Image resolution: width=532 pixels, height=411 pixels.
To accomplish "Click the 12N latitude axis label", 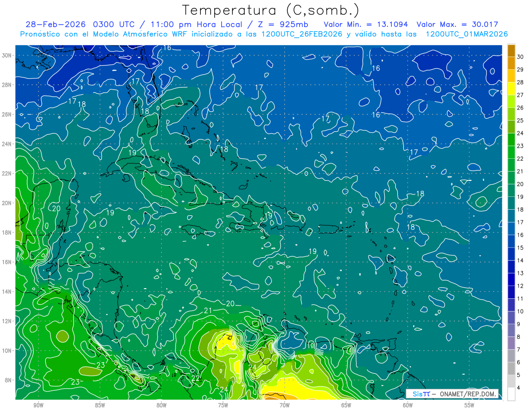I will [x=7, y=321].
